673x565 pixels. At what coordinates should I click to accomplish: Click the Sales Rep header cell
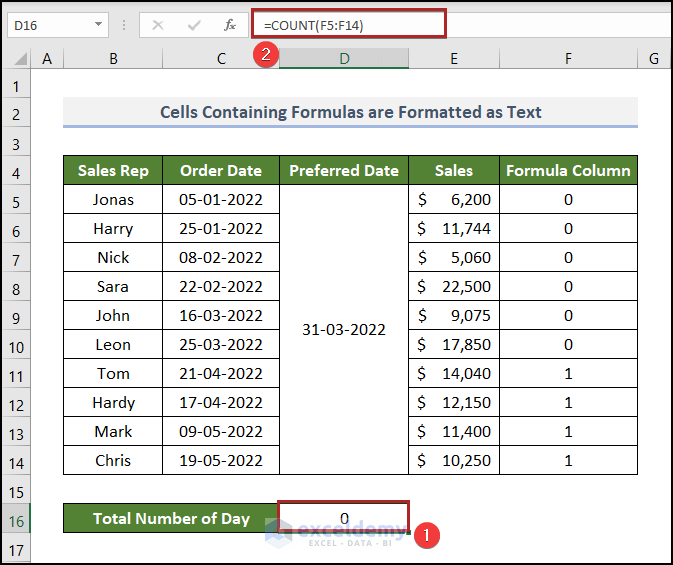(x=113, y=170)
